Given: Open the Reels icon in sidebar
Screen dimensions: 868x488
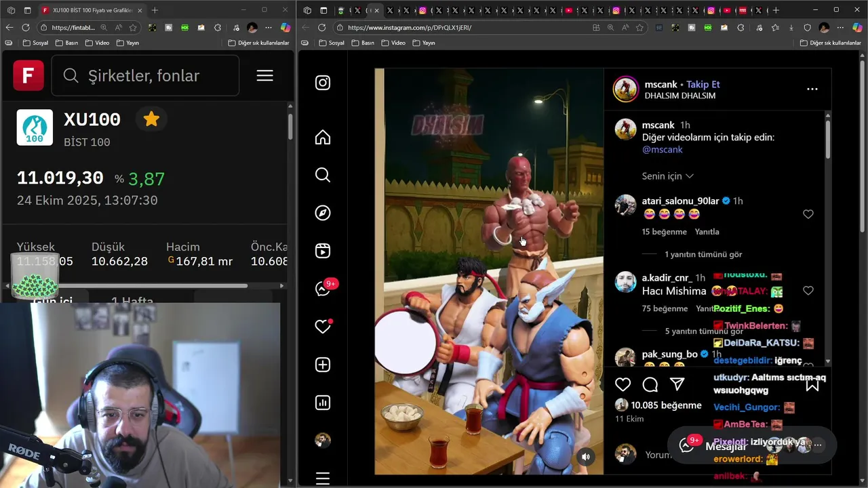Looking at the screenshot, I should tap(323, 251).
